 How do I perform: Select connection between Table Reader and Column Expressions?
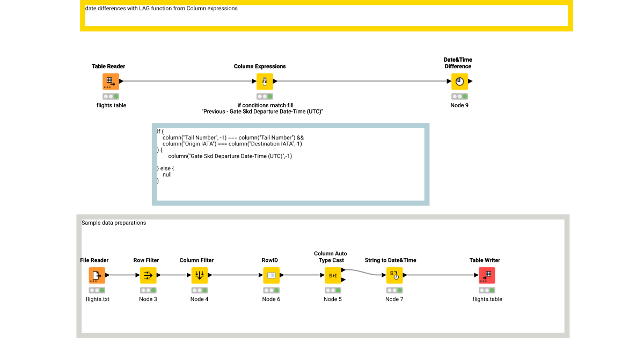point(188,82)
